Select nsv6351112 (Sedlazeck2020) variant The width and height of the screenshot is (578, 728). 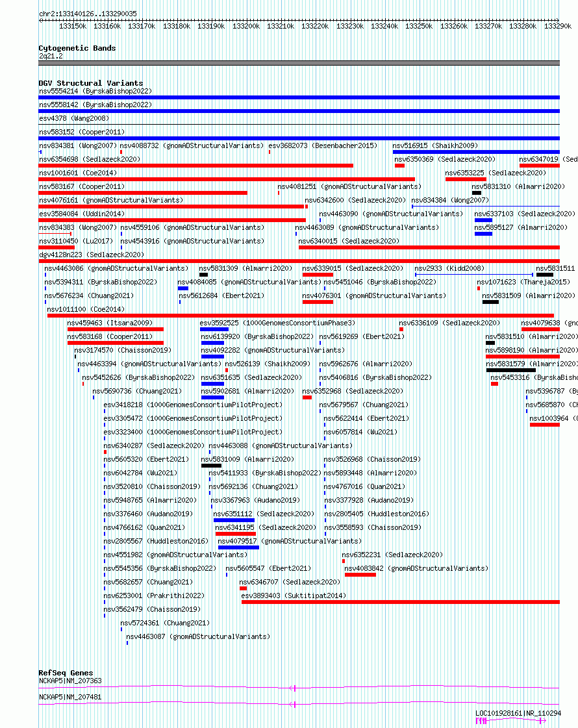click(x=264, y=514)
